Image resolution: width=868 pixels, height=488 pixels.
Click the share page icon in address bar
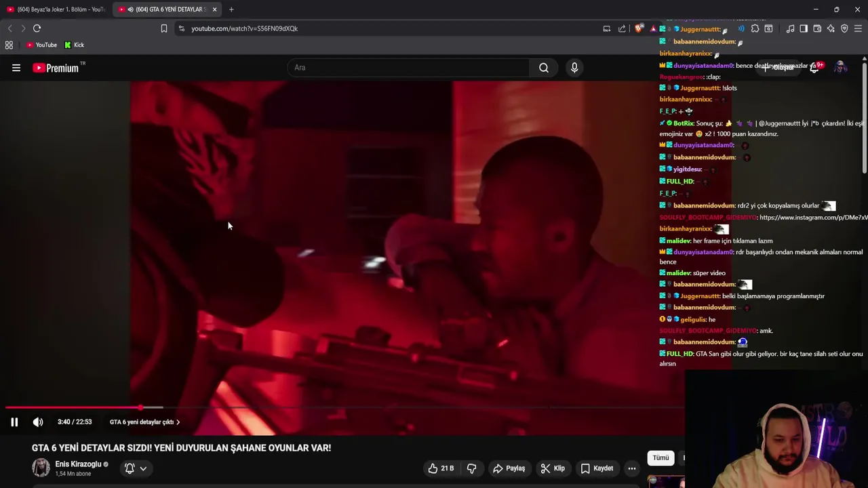point(622,28)
